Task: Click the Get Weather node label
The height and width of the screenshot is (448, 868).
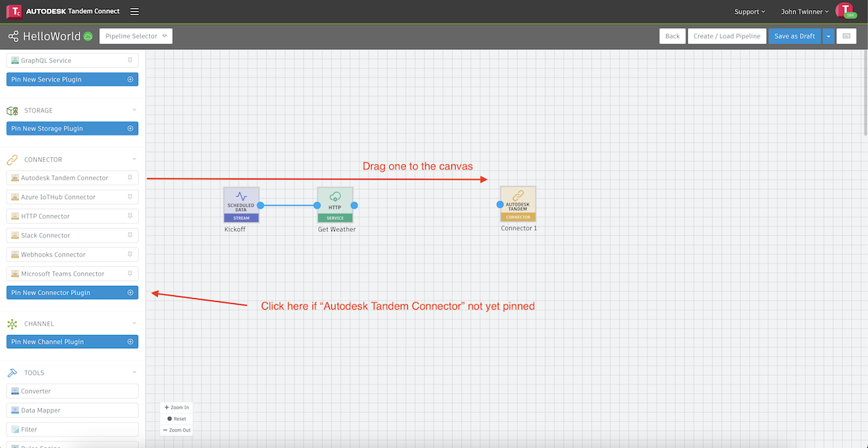Action: 337,229
